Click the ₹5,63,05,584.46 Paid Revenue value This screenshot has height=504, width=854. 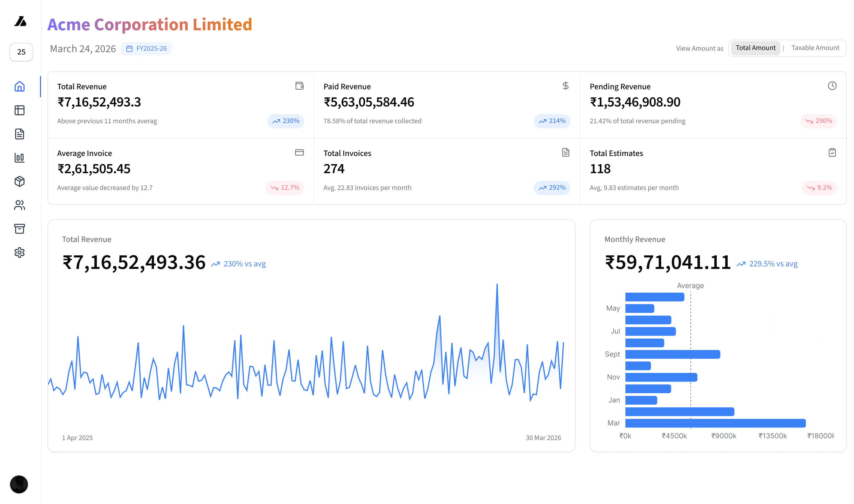pos(369,102)
